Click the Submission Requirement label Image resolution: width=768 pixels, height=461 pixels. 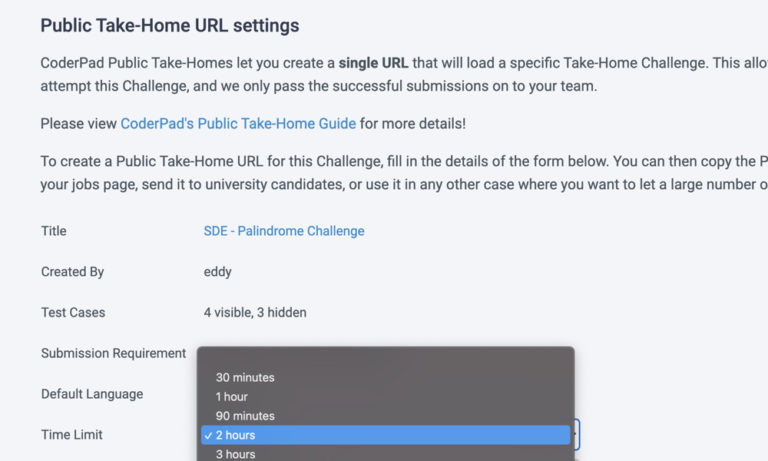[x=113, y=353]
